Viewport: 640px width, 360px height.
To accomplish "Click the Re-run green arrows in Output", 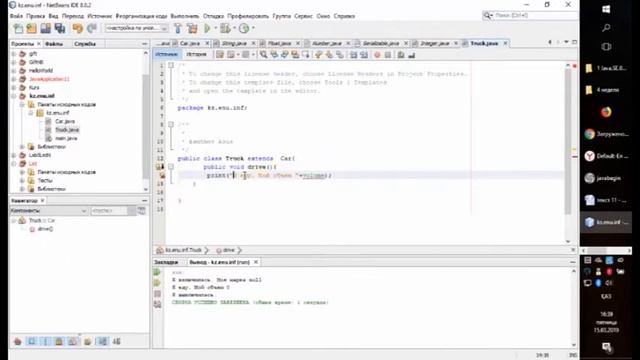I will coord(158,272).
